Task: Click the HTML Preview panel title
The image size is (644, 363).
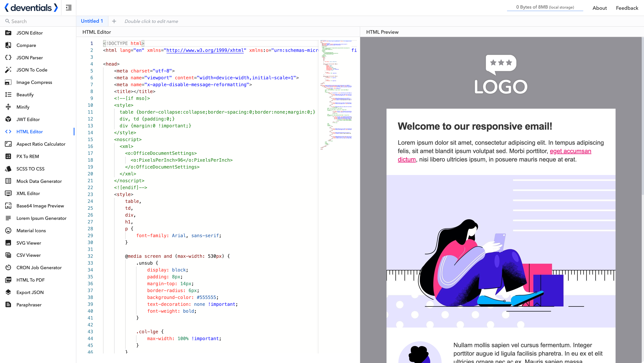Action: [382, 32]
